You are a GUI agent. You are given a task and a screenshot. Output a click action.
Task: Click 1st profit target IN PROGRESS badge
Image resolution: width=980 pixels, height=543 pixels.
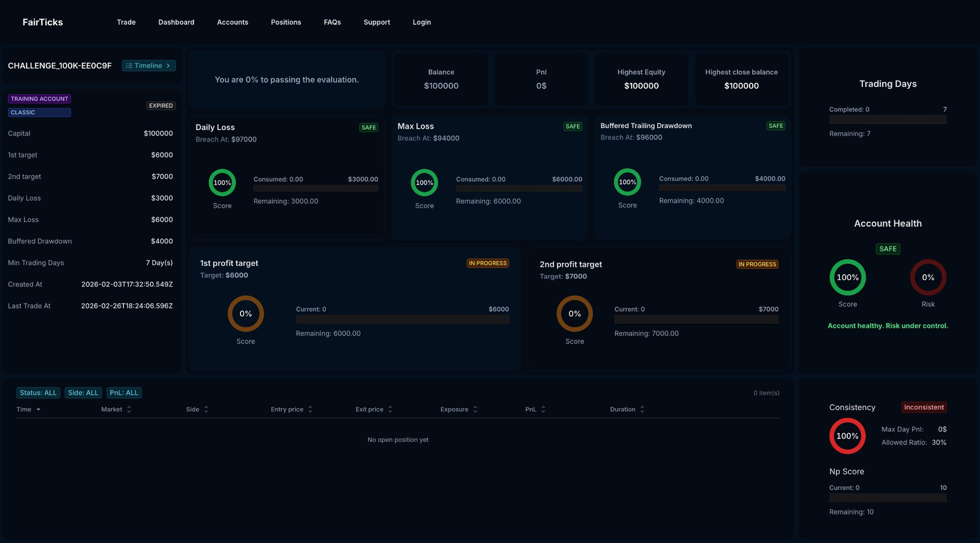pos(488,264)
